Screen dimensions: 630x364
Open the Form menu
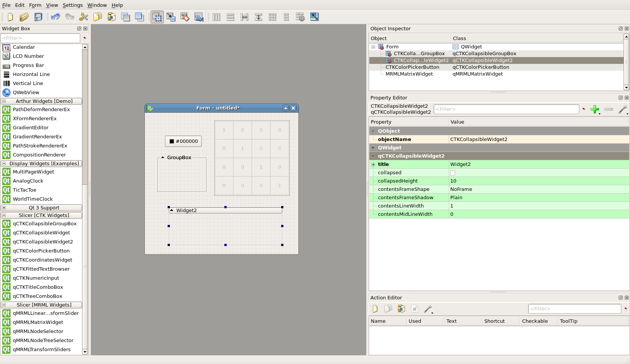tap(35, 5)
